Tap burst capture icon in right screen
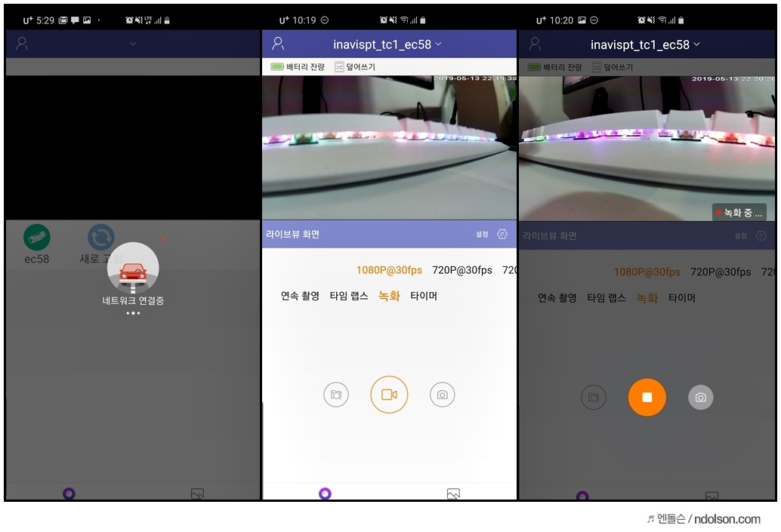781x532 pixels. [x=593, y=397]
